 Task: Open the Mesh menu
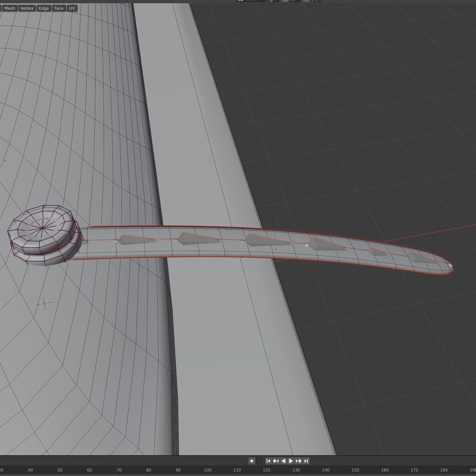tap(10, 8)
